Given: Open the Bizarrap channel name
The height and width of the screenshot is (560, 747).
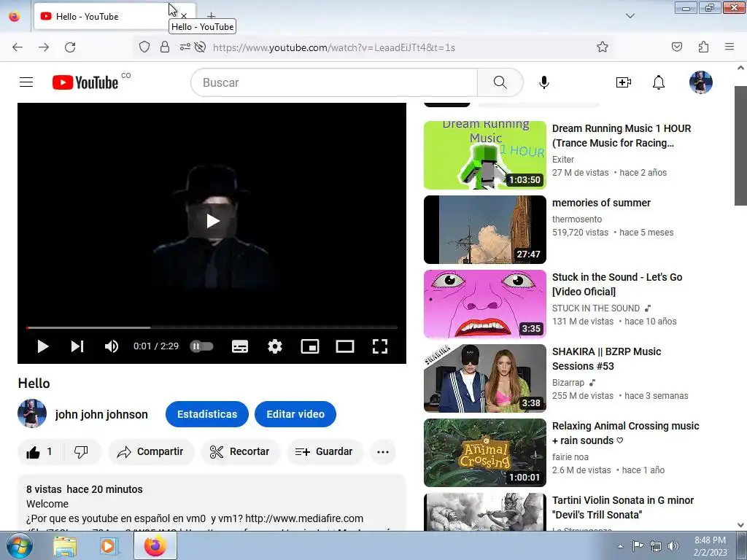Looking at the screenshot, I should 568,382.
